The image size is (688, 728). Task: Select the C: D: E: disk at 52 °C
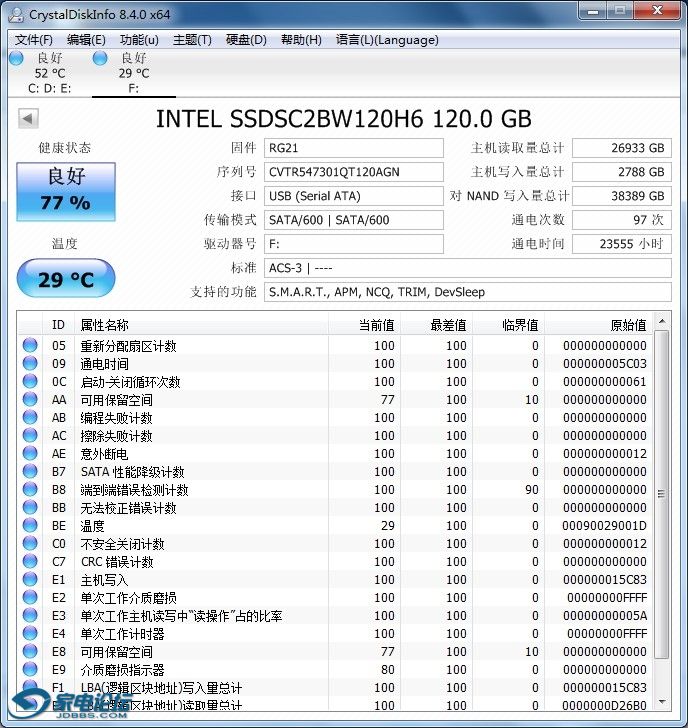pyautogui.click(x=49, y=73)
